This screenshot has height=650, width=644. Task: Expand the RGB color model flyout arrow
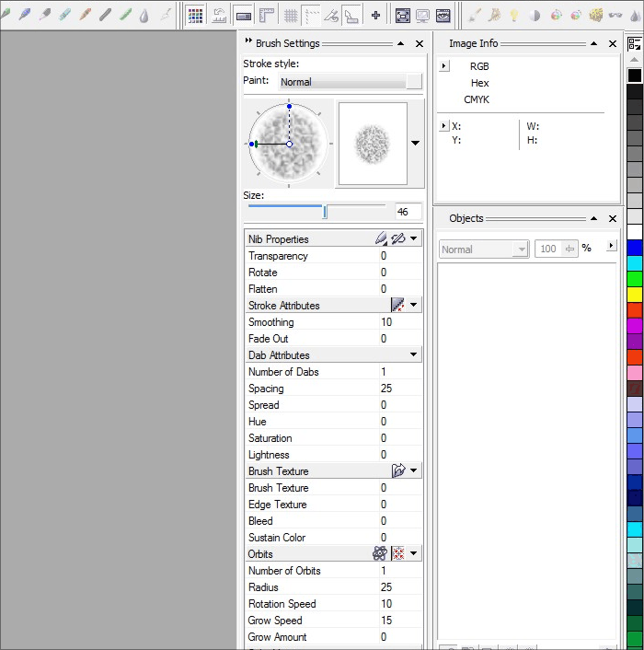(444, 66)
